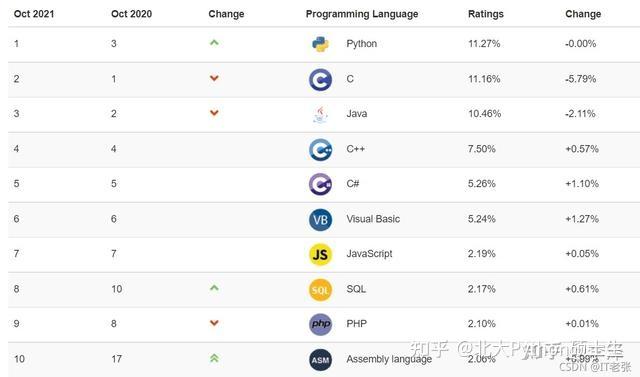Screen dimensions: 640x377
Task: Click the Python rating 11.27% cell
Action: click(484, 44)
